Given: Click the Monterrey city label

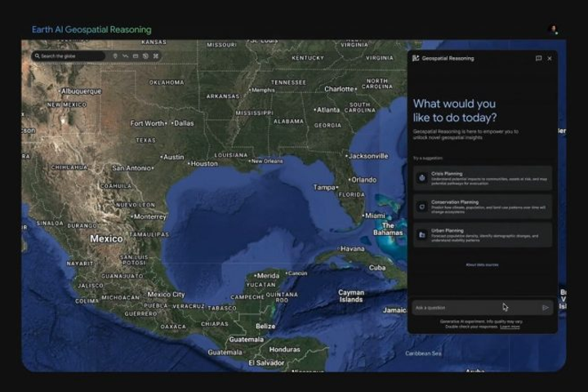Looking at the screenshot, I should (x=149, y=216).
